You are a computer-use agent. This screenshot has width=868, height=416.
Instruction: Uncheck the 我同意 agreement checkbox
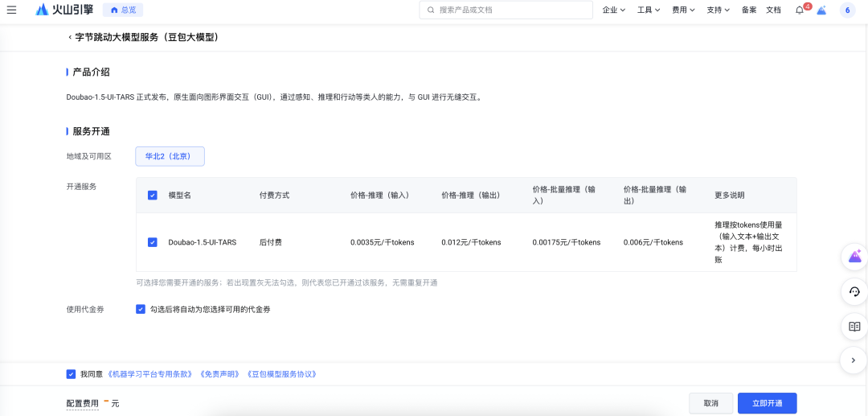tap(71, 374)
